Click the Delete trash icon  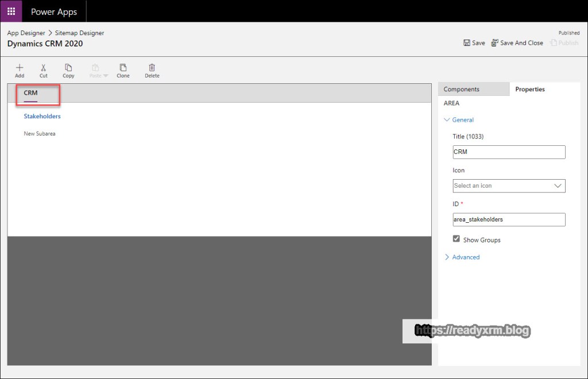152,68
